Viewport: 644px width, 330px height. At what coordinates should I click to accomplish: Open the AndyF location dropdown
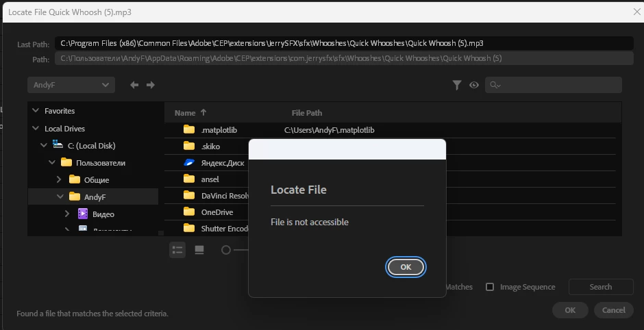click(x=71, y=85)
